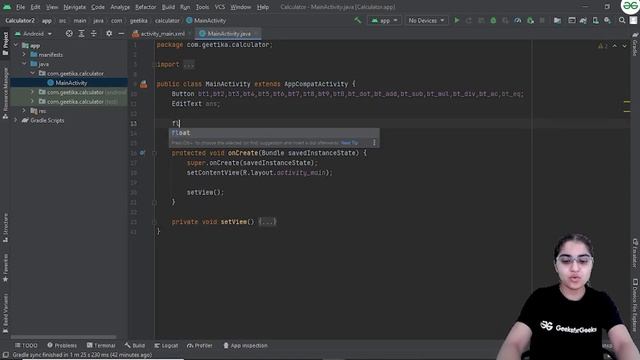Jump to next highlighted problem arrow
Screen dimensions: 640x360
point(624,46)
